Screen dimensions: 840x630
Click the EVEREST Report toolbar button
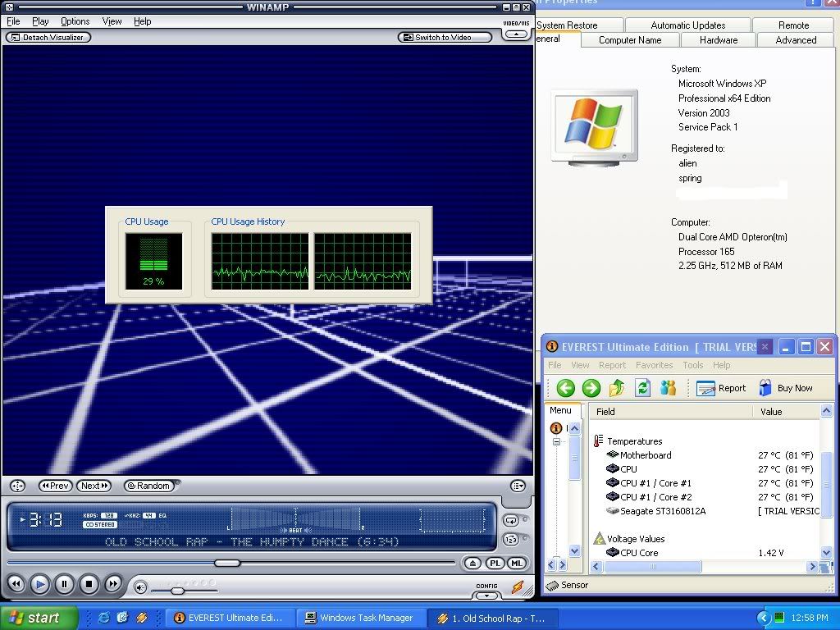(721, 388)
